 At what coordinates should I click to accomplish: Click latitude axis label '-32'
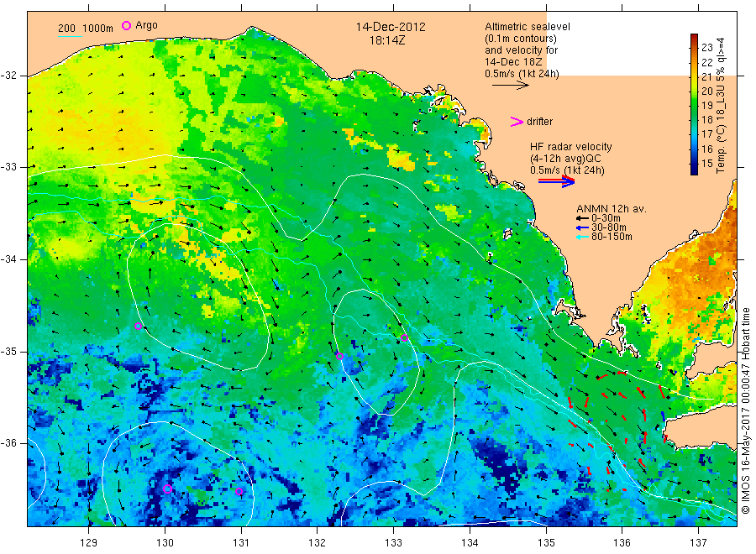[8, 76]
